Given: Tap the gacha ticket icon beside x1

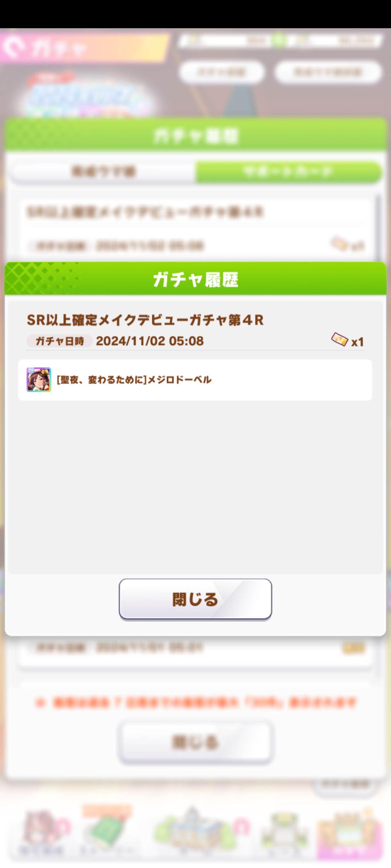Looking at the screenshot, I should tap(339, 339).
